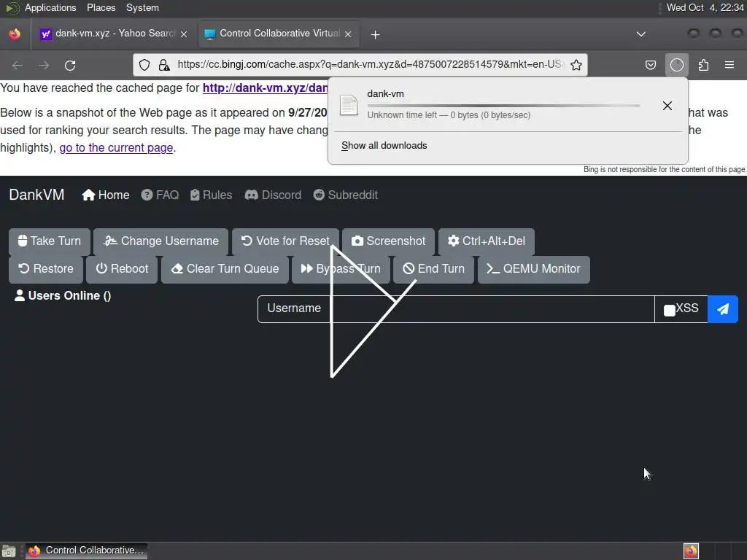
Task: Click Vote for Reset button
Action: pyautogui.click(x=285, y=241)
